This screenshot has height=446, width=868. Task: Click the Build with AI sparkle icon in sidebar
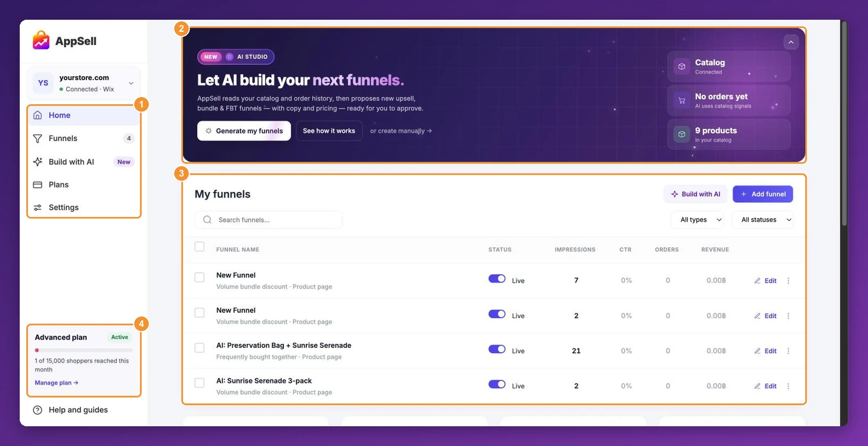point(37,162)
